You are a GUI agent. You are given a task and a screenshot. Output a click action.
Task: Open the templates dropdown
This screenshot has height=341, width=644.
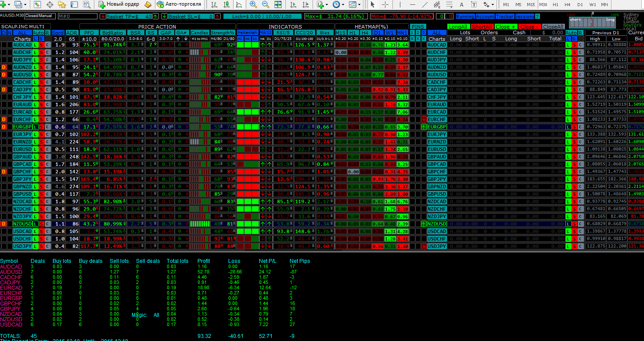359,4
